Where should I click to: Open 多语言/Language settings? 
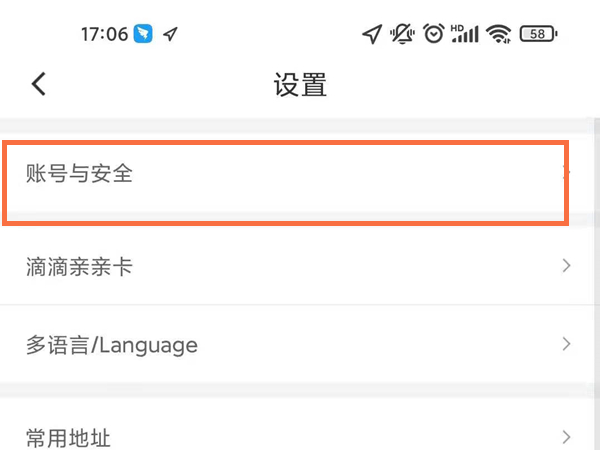112,346
